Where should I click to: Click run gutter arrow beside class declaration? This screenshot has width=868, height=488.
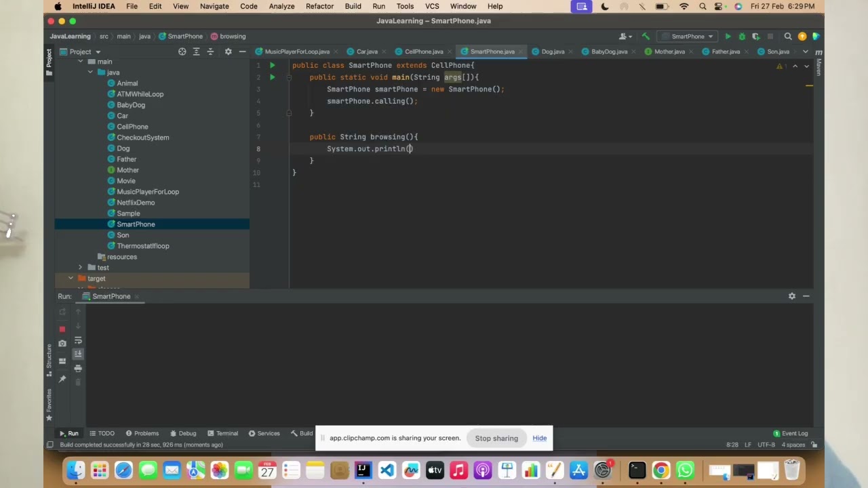click(272, 66)
